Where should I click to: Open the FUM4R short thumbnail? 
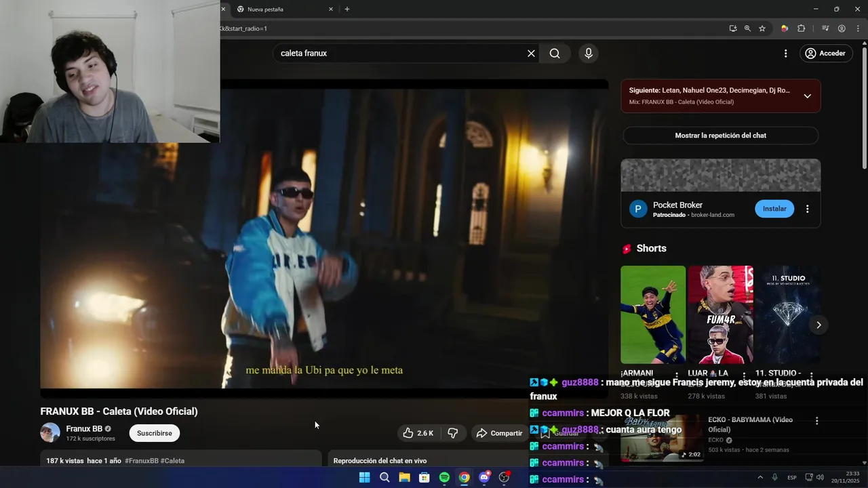pyautogui.click(x=720, y=314)
